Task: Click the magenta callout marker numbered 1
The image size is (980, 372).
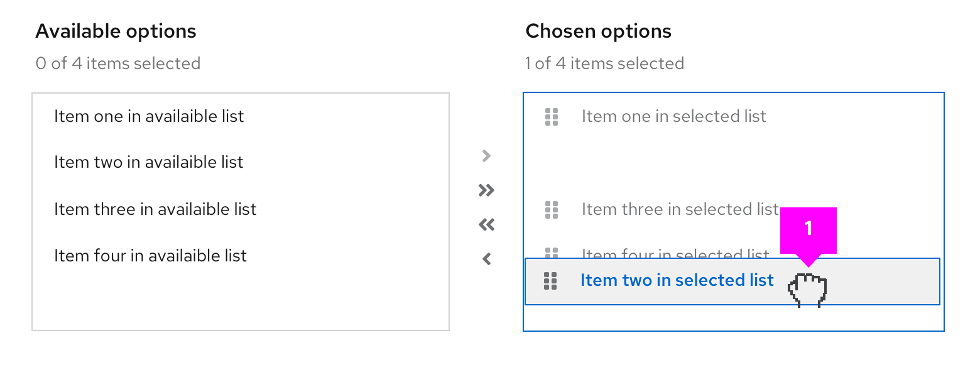Action: pyautogui.click(x=808, y=230)
